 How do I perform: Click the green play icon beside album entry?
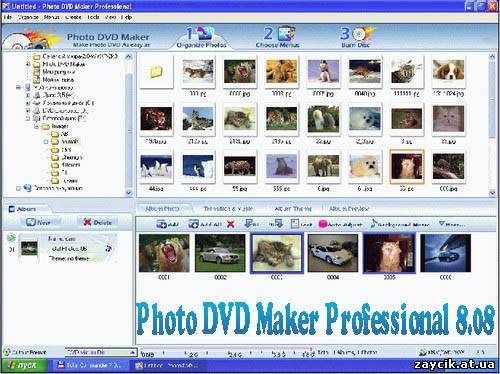click(11, 238)
